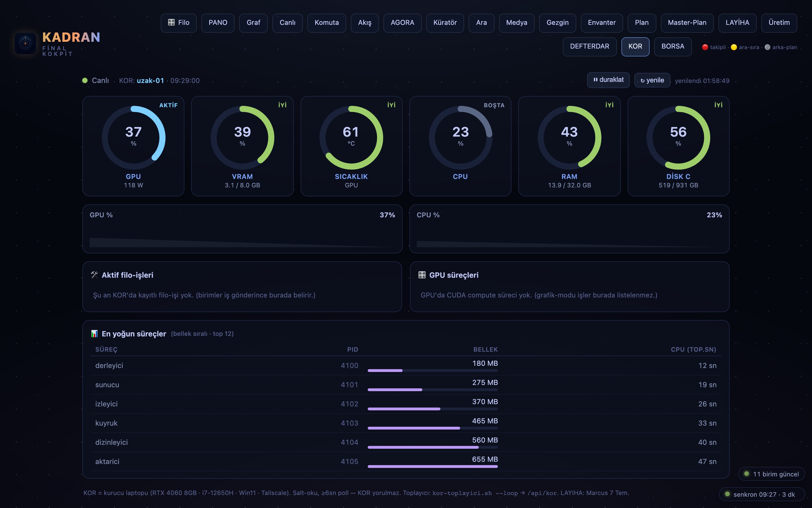Click the dizinleyici process name
This screenshot has width=812, height=508.
click(x=111, y=442)
